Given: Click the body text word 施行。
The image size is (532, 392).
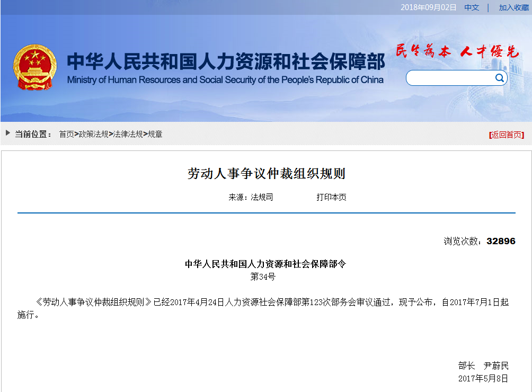Looking at the screenshot, I should pyautogui.click(x=28, y=315).
